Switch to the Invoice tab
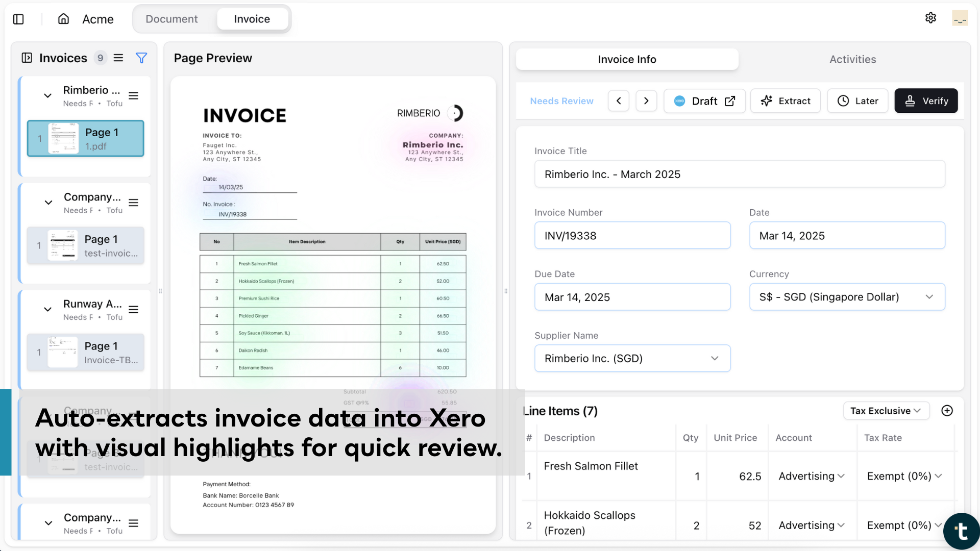Screen dimensions: 980x551 pos(252,19)
